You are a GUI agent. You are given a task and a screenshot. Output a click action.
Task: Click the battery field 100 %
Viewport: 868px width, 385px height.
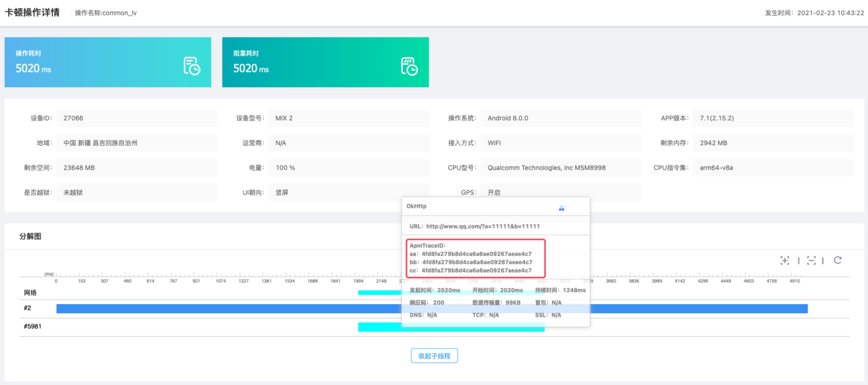click(x=348, y=168)
